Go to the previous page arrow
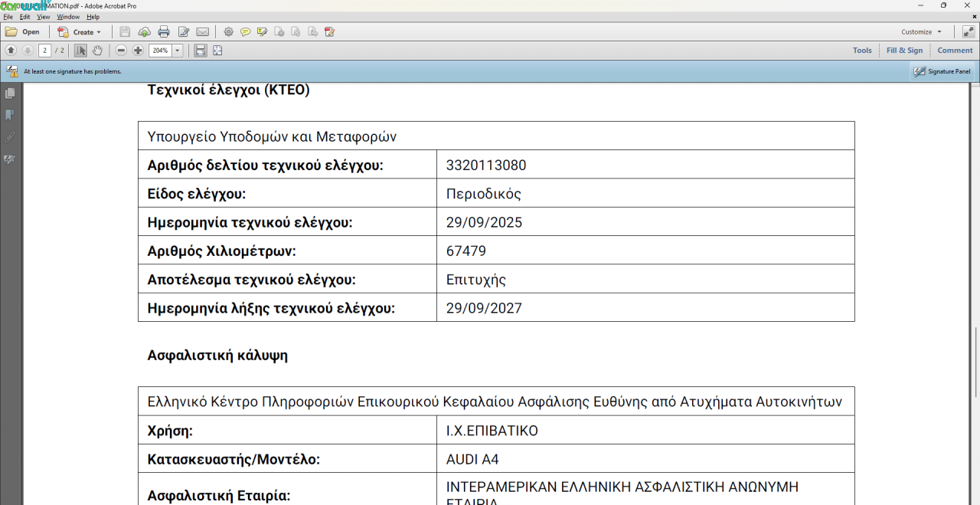 [11, 51]
